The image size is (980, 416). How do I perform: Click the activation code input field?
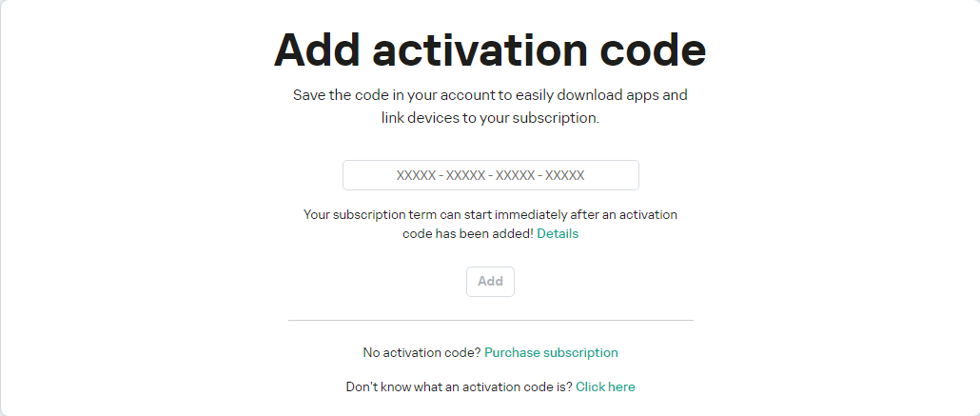(x=490, y=175)
